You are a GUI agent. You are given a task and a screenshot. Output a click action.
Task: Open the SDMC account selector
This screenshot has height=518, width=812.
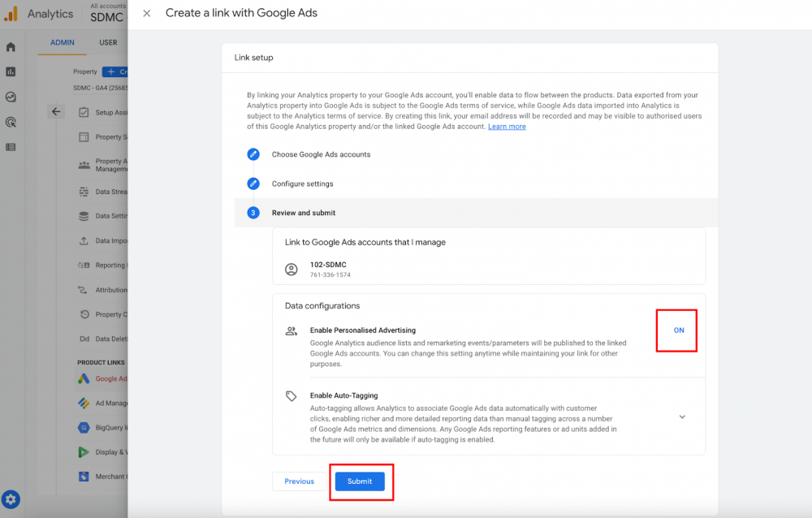tap(107, 13)
